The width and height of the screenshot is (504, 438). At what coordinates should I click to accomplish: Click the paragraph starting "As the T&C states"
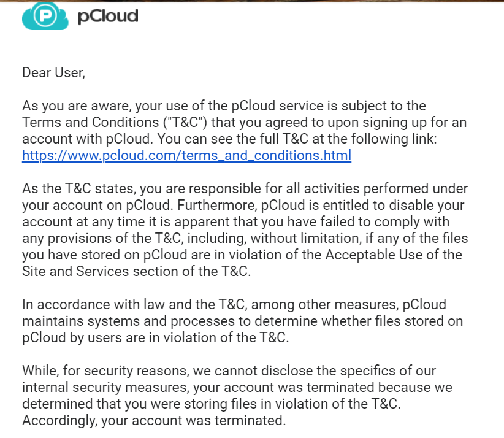[245, 230]
